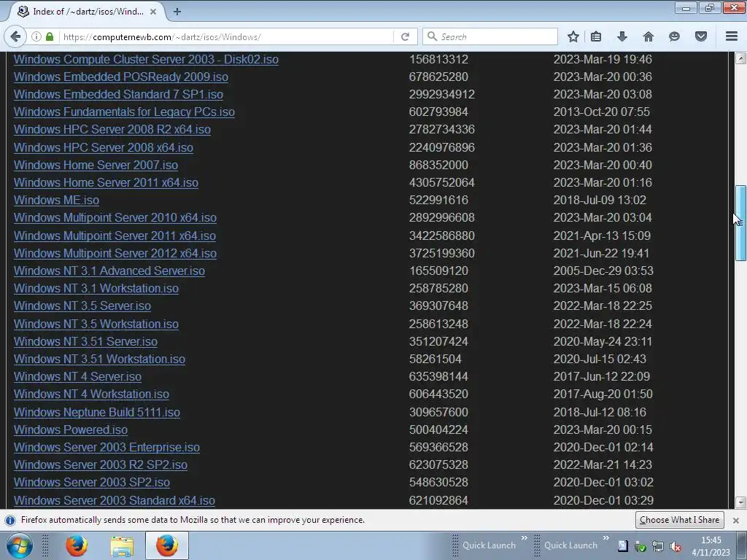Show bookmarks list icon
Screen dimensions: 747x560
(x=596, y=36)
